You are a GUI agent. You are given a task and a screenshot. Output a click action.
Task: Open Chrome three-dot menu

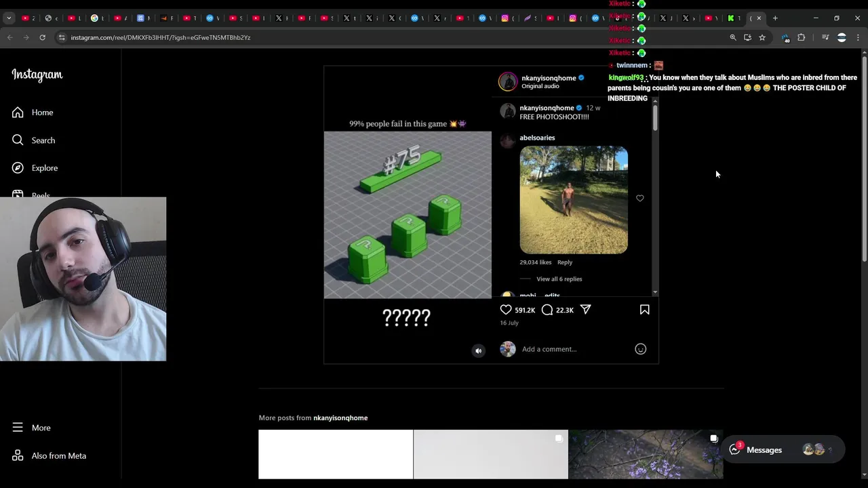[x=858, y=37]
